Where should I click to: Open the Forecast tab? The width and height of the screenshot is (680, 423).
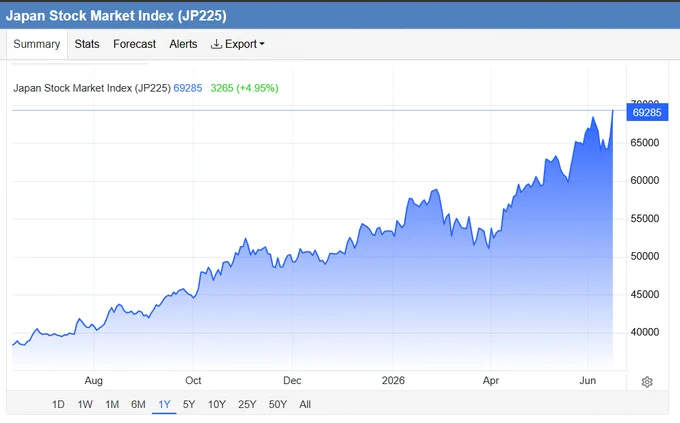(x=134, y=44)
